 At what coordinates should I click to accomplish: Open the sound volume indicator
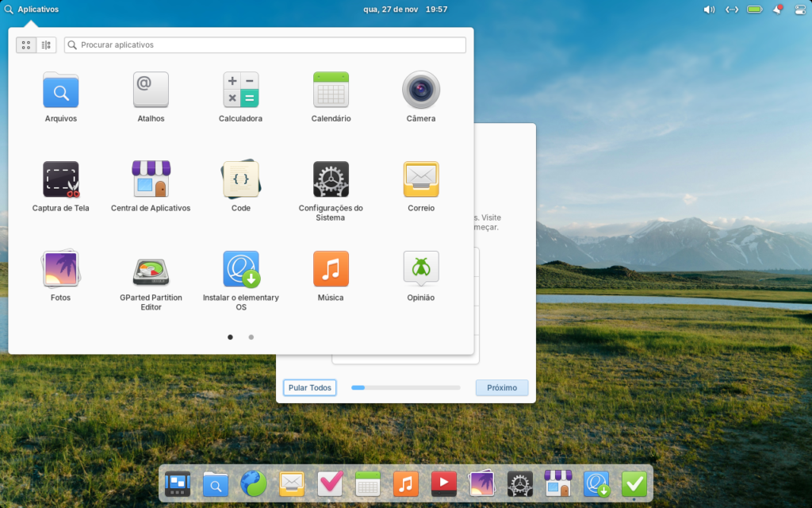(709, 10)
